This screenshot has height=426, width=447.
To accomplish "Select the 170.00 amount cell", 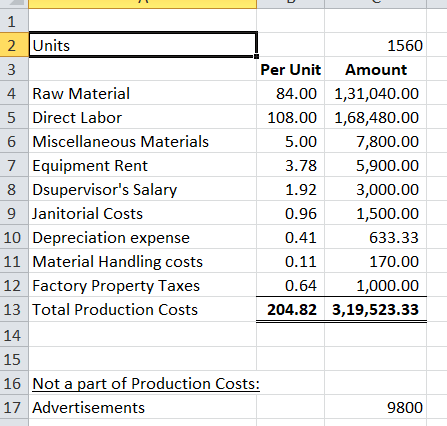I will click(375, 261).
